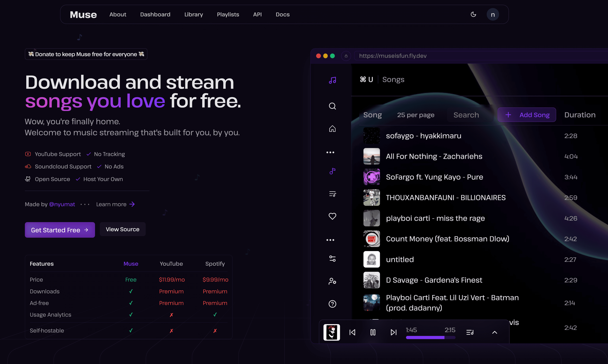The image size is (608, 364).
Task: Click Add Song button
Action: point(527,115)
